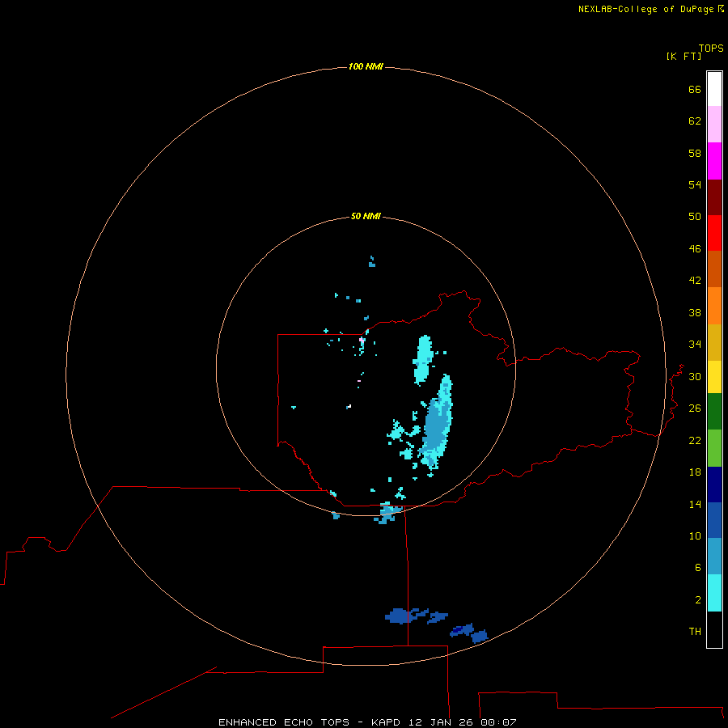This screenshot has height=728, width=728.
Task: Click the light blue 14 kft swatch
Action: click(x=714, y=557)
